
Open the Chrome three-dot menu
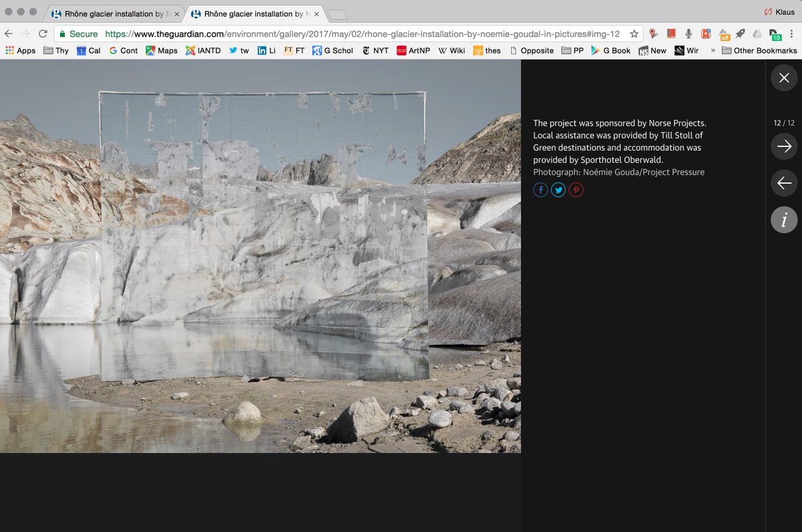pos(793,33)
